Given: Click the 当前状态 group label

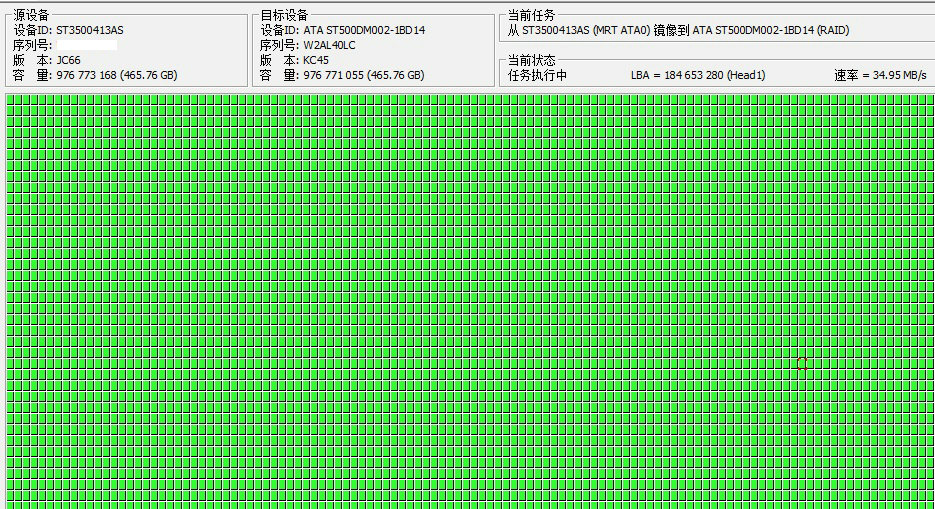Looking at the screenshot, I should [531, 60].
